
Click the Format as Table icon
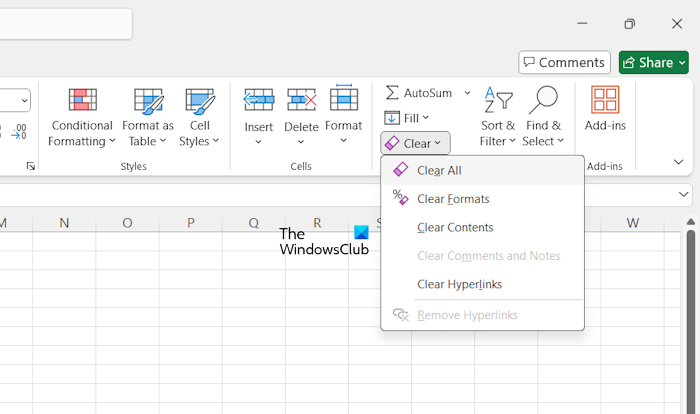pyautogui.click(x=148, y=101)
